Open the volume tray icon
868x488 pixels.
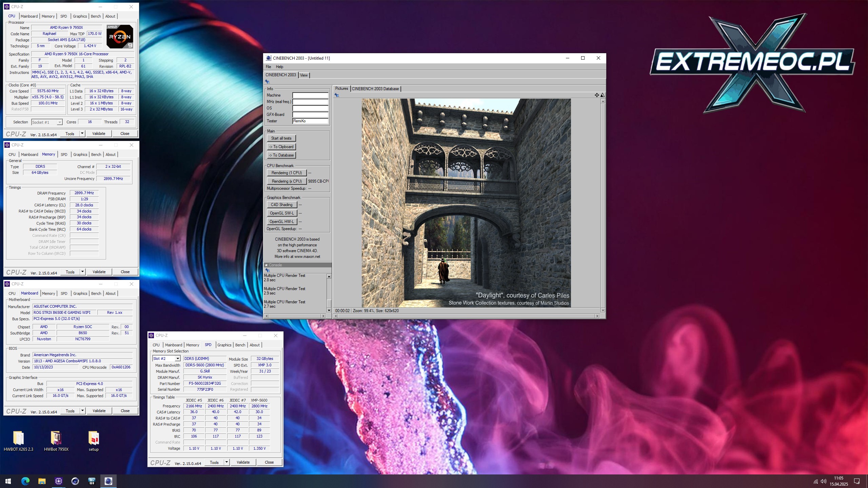(x=824, y=482)
